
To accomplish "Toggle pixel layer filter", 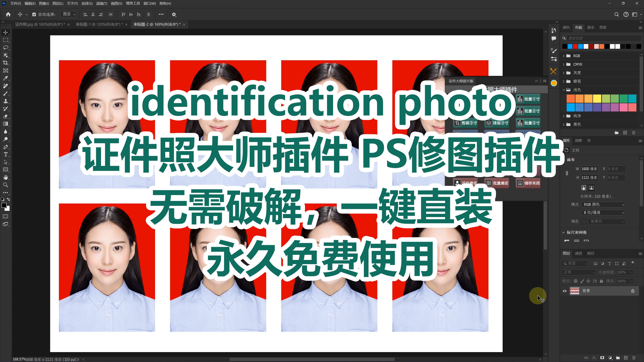I will pyautogui.click(x=596, y=264).
